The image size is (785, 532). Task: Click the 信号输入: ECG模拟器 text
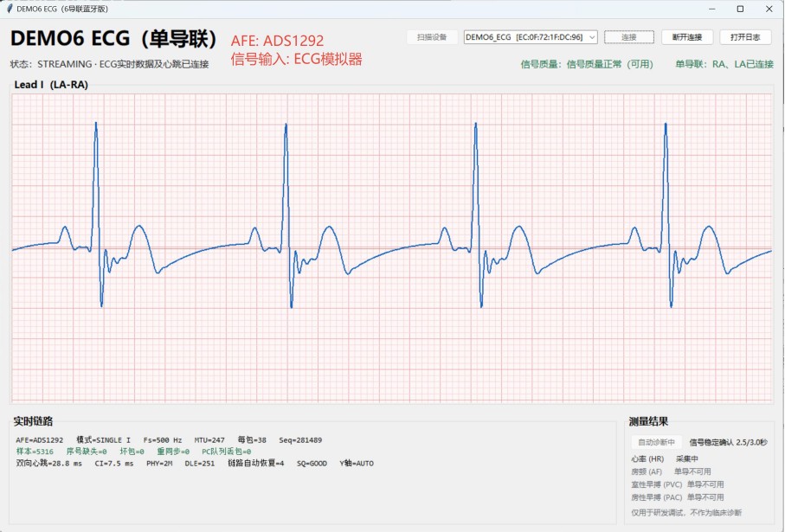point(296,59)
